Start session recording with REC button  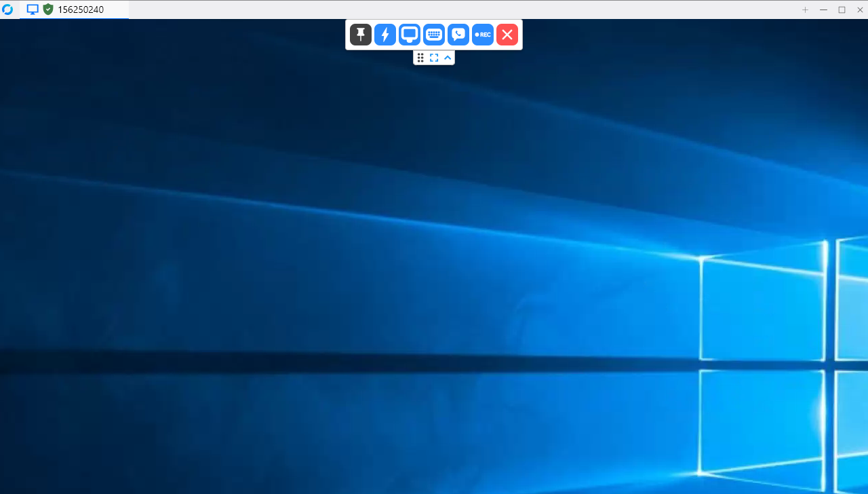click(x=483, y=35)
